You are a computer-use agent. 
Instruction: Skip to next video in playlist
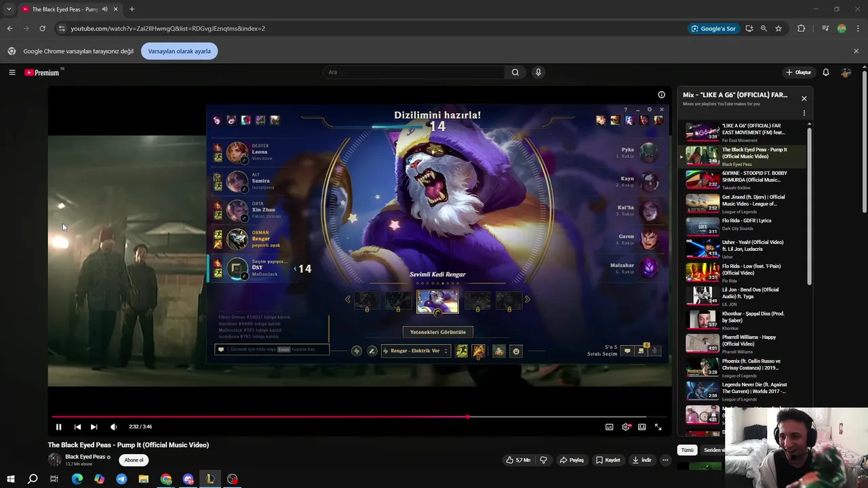click(94, 427)
